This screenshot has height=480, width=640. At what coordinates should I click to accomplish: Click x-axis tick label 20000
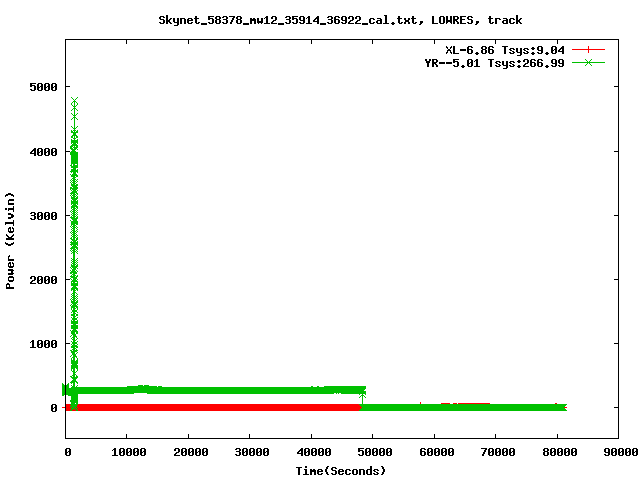click(191, 452)
